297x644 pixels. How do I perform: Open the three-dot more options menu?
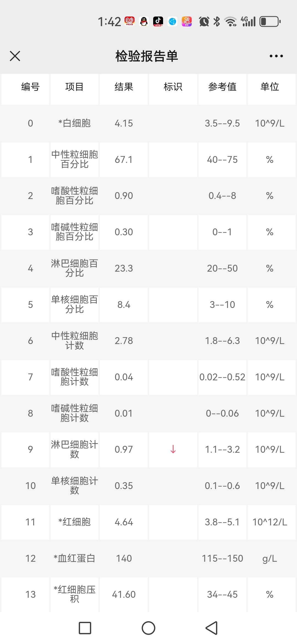[x=276, y=56]
